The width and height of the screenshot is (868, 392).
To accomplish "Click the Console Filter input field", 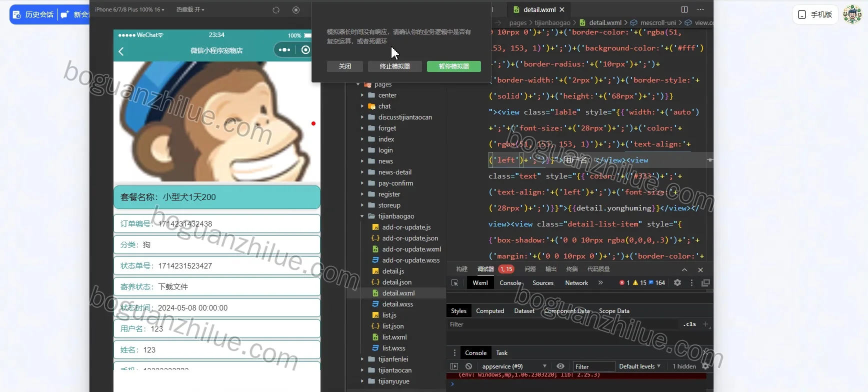I will click(x=594, y=366).
